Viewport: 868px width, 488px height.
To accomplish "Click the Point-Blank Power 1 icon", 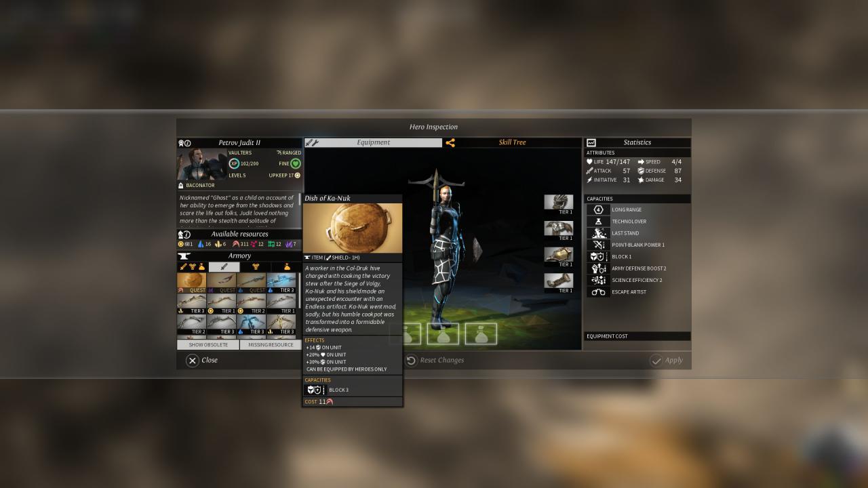I will (598, 245).
